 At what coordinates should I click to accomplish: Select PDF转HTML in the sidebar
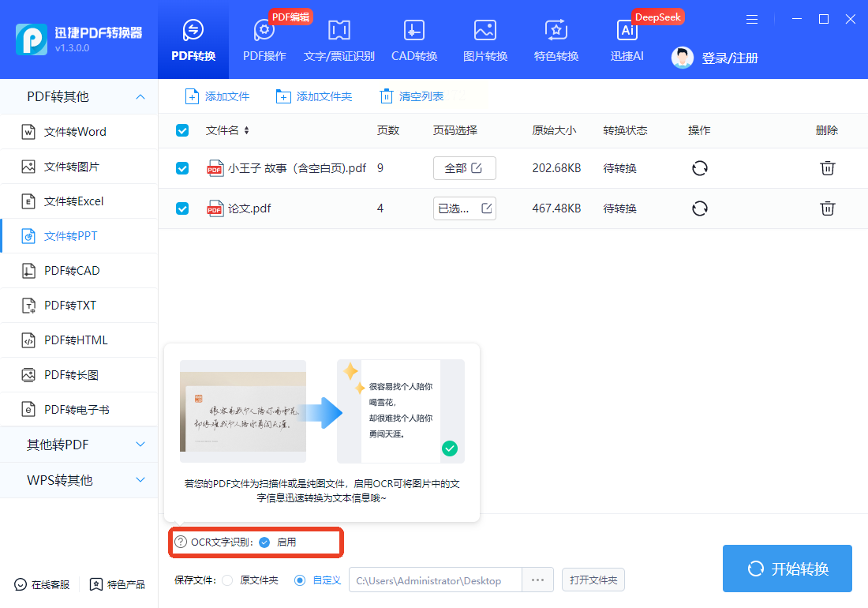point(79,340)
